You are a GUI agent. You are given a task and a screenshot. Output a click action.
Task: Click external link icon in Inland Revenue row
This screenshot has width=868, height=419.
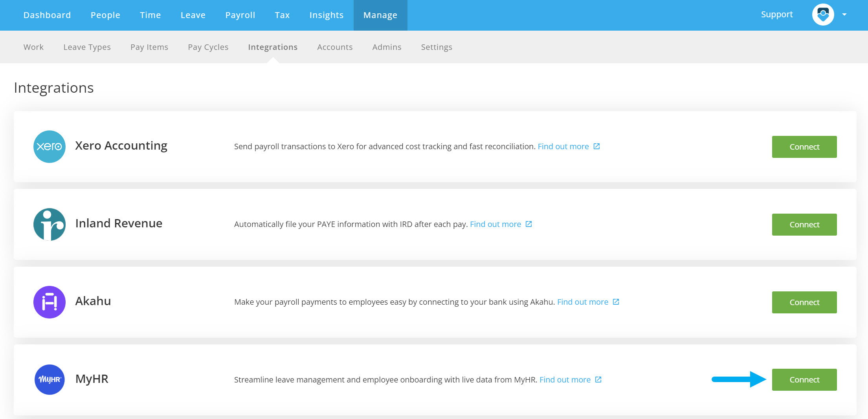coord(529,224)
